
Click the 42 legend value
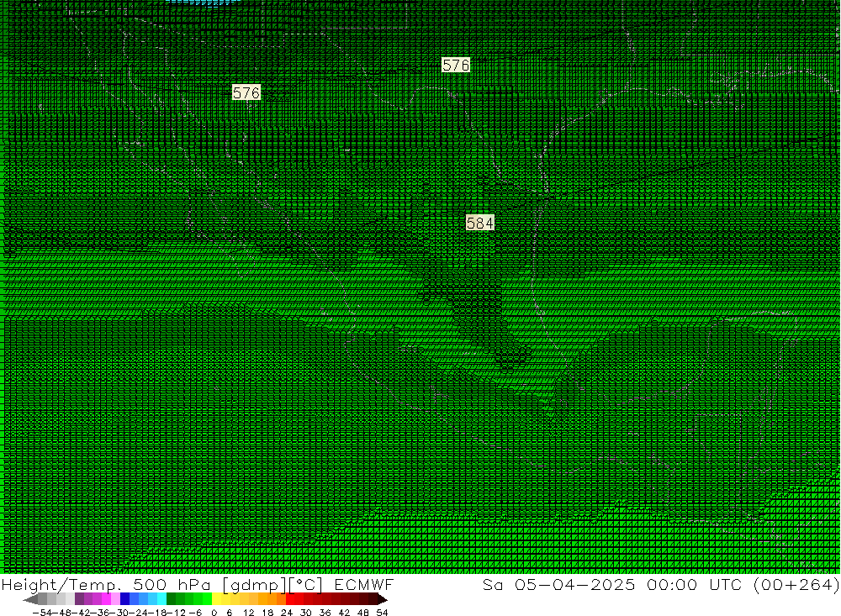tap(344, 613)
